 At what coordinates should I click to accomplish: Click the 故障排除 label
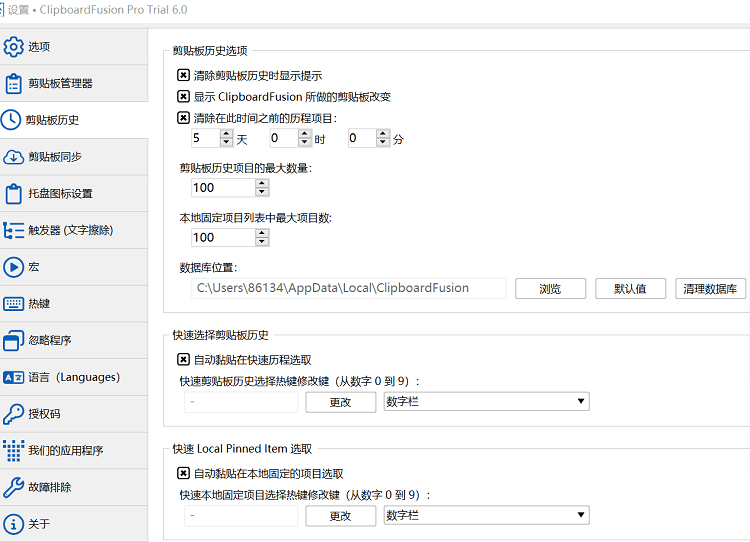point(50,487)
